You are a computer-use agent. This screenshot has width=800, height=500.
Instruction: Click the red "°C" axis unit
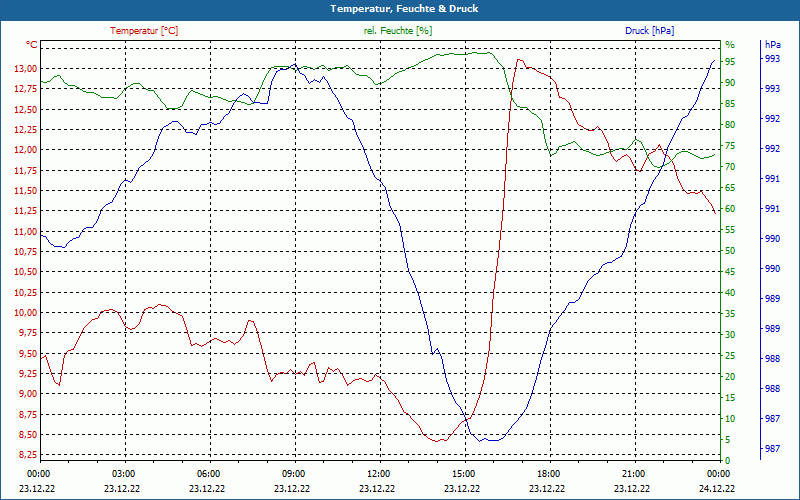32,45
